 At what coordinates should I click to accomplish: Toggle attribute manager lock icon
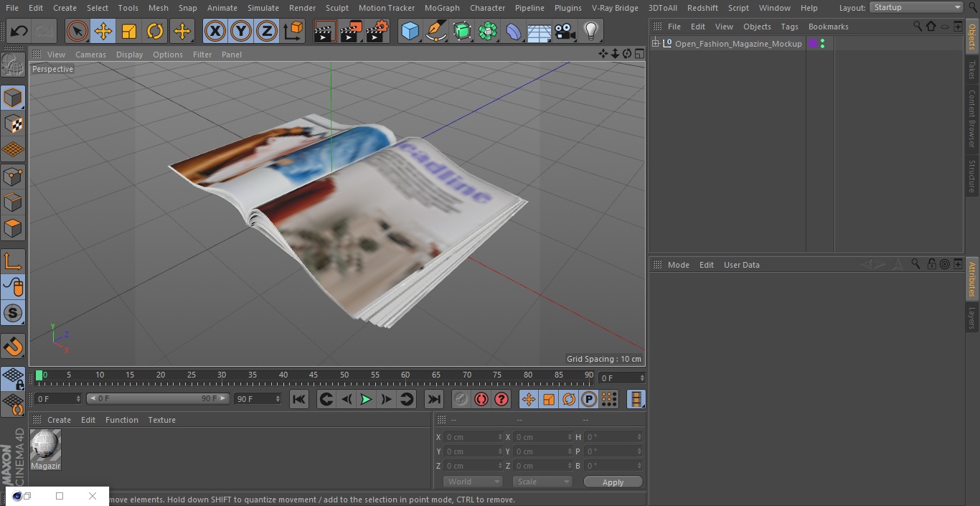pos(931,264)
